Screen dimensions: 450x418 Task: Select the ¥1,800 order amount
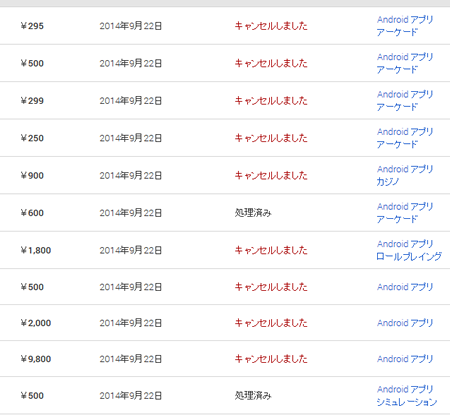[x=36, y=250]
